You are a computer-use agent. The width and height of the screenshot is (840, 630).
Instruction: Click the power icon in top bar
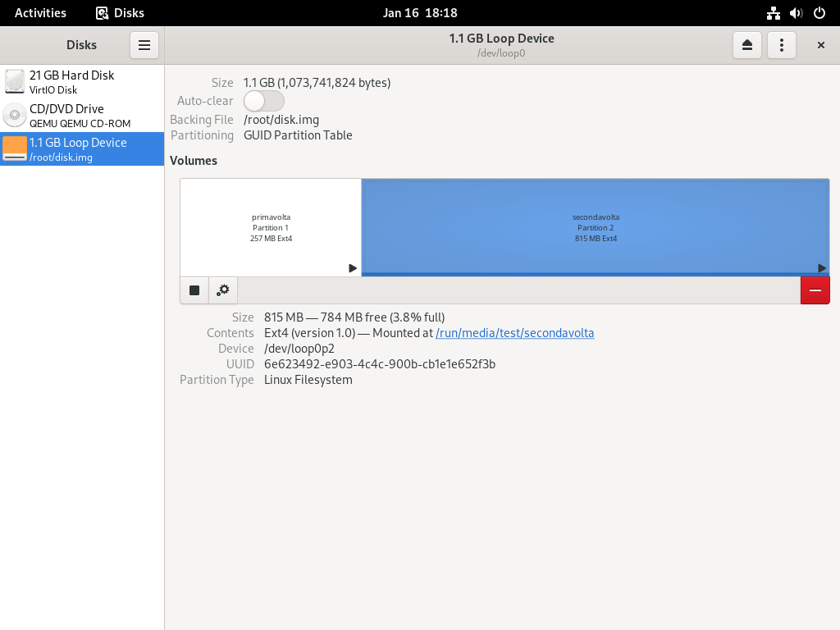pos(819,13)
